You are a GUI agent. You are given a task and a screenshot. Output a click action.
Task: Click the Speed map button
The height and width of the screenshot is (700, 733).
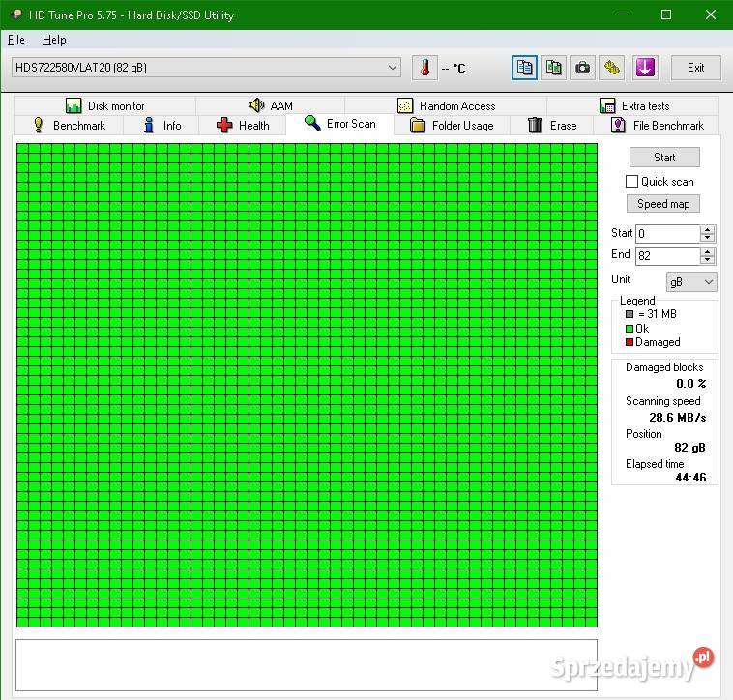663,204
